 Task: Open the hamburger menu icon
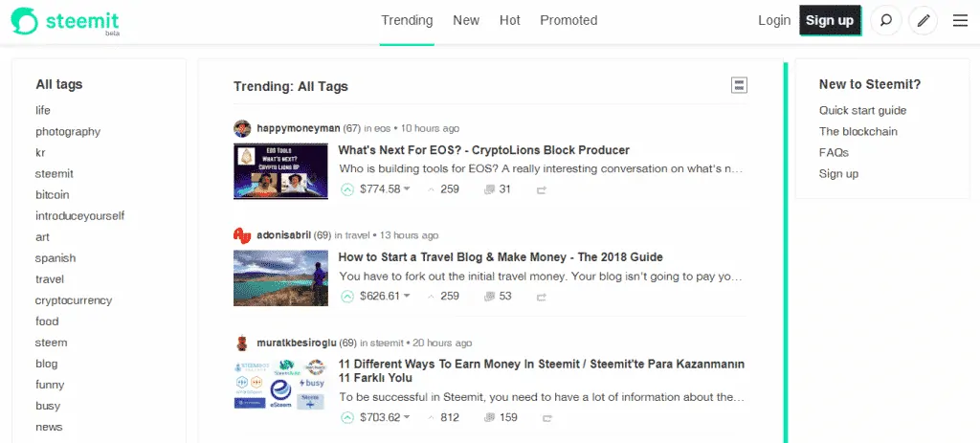960,20
